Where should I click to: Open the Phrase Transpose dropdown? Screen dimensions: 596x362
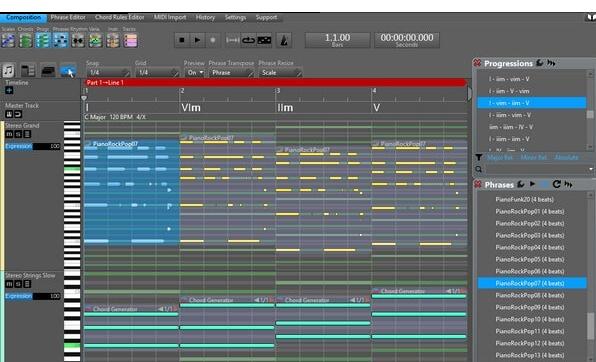(231, 72)
